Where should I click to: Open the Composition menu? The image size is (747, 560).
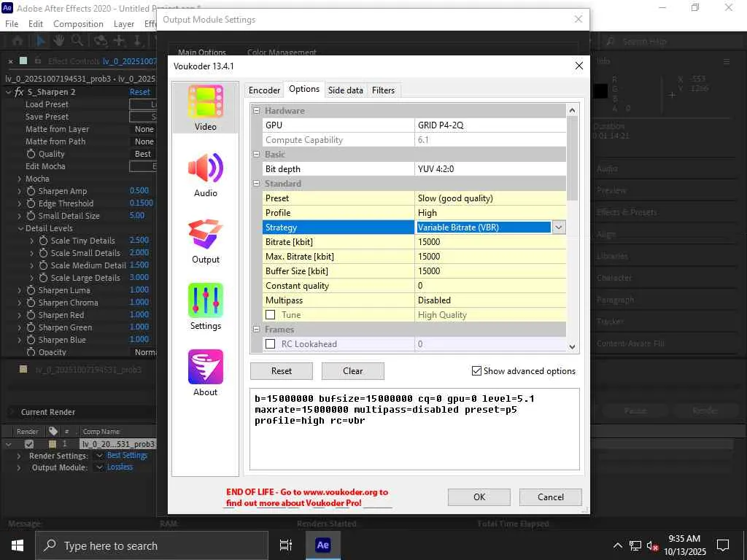78,24
